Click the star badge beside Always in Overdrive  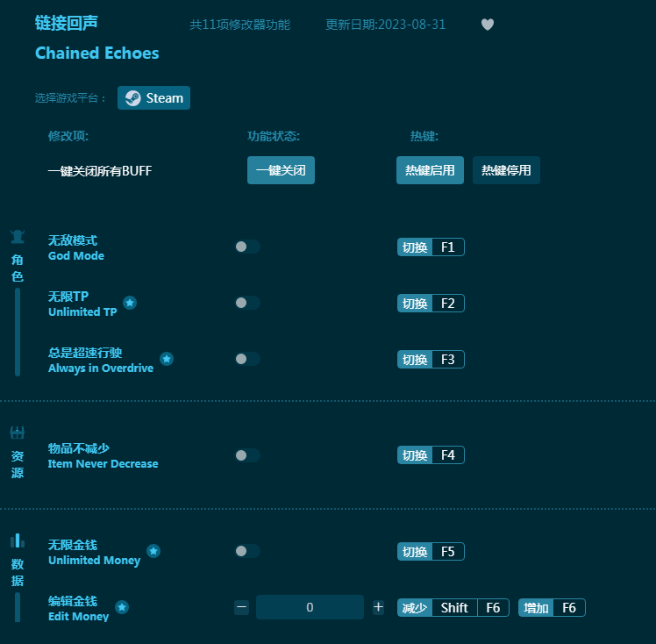coord(167,359)
